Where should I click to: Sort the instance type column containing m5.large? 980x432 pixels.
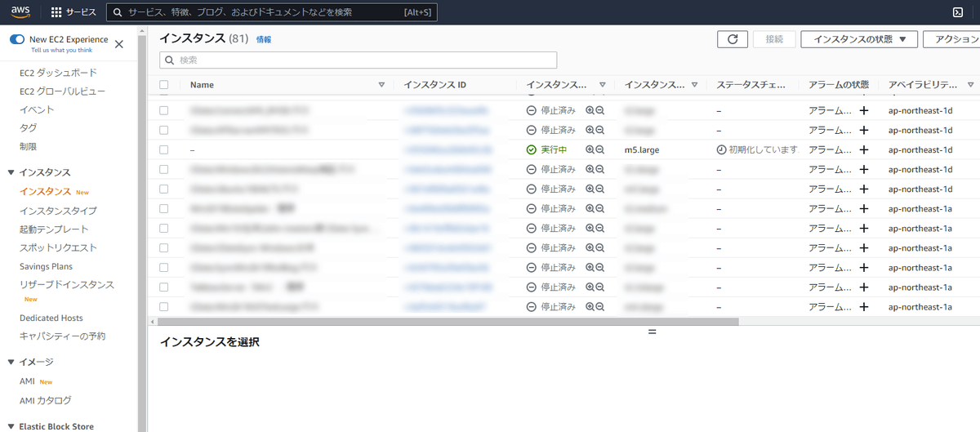(695, 85)
